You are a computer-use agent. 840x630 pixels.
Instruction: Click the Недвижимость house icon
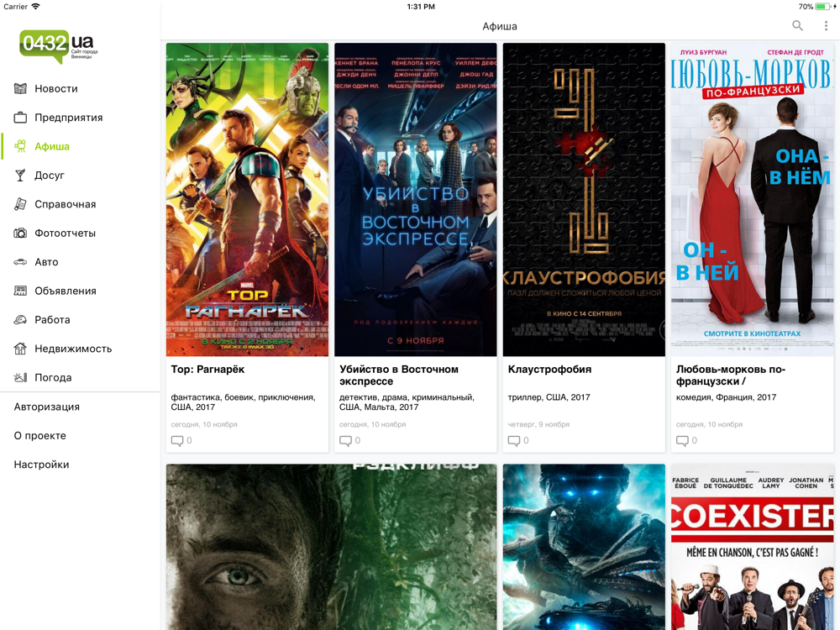coord(20,349)
